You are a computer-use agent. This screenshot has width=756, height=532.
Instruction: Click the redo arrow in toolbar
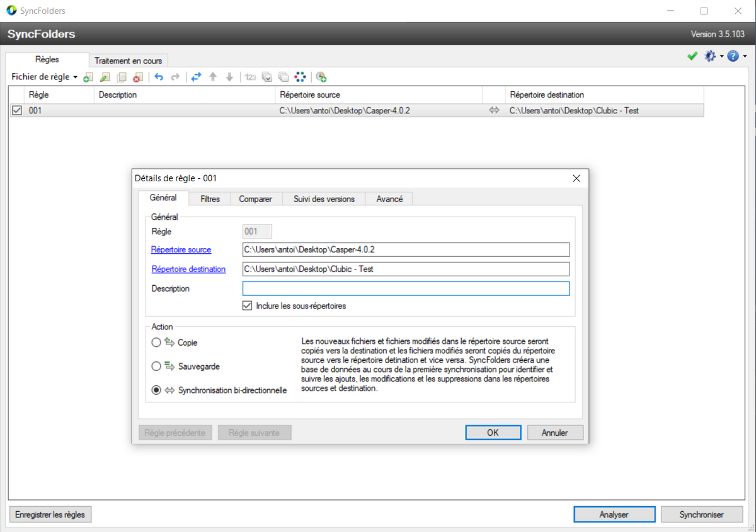tap(175, 77)
